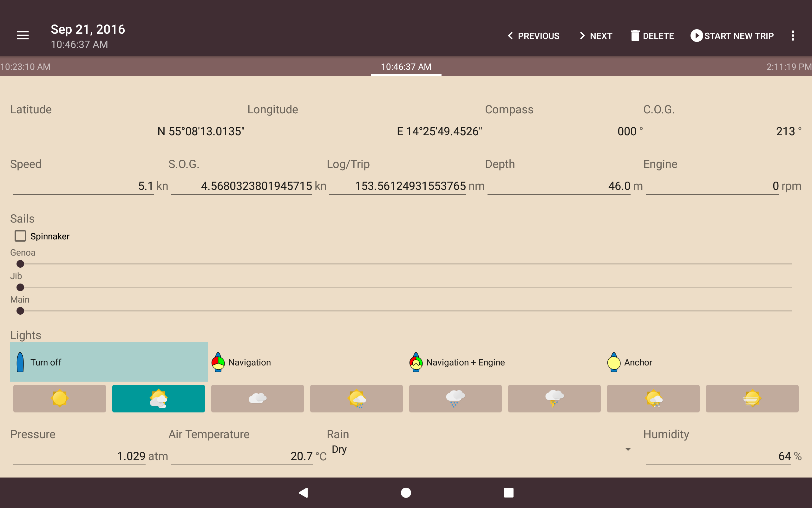Edit the Compass heading field
812x508 pixels.
coord(562,131)
